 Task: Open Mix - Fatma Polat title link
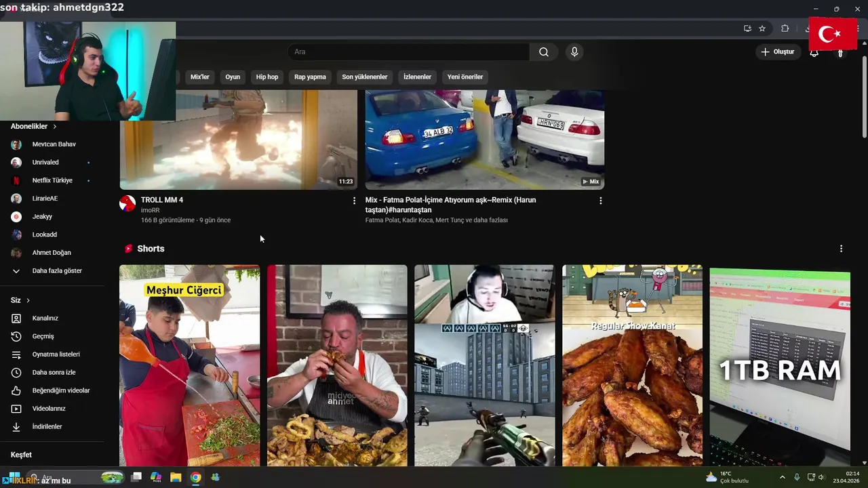pyautogui.click(x=451, y=205)
